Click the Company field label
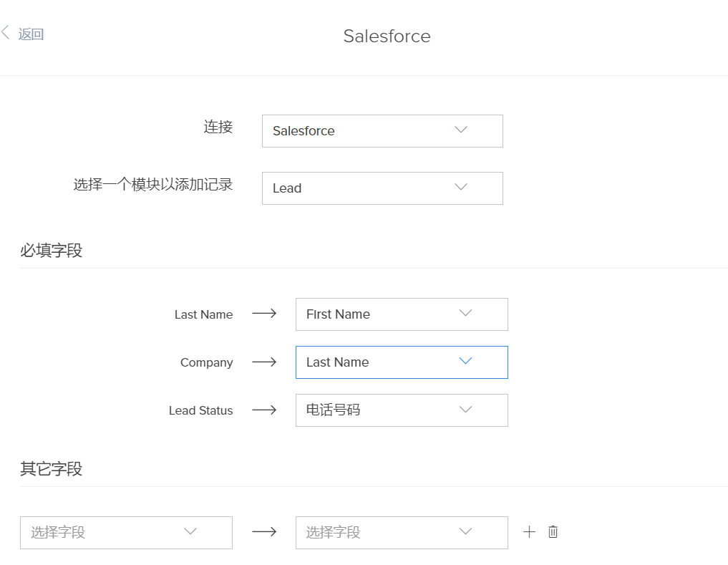 pyautogui.click(x=206, y=363)
